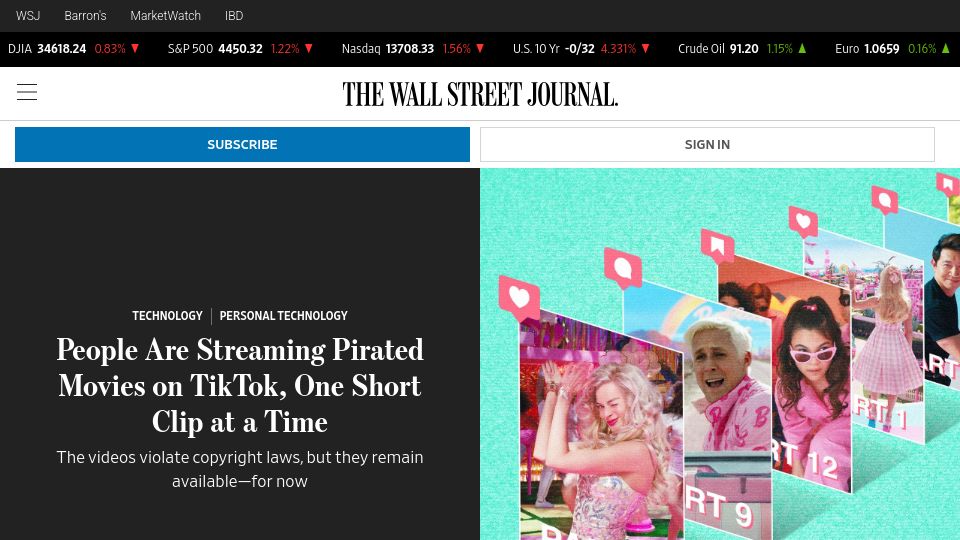The image size is (960, 540).
Task: Click the Crude Oil 91.20 ticker
Action: tap(742, 48)
